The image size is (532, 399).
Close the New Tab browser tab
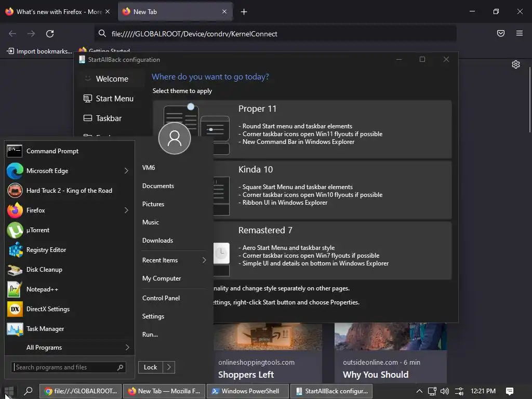224,11
